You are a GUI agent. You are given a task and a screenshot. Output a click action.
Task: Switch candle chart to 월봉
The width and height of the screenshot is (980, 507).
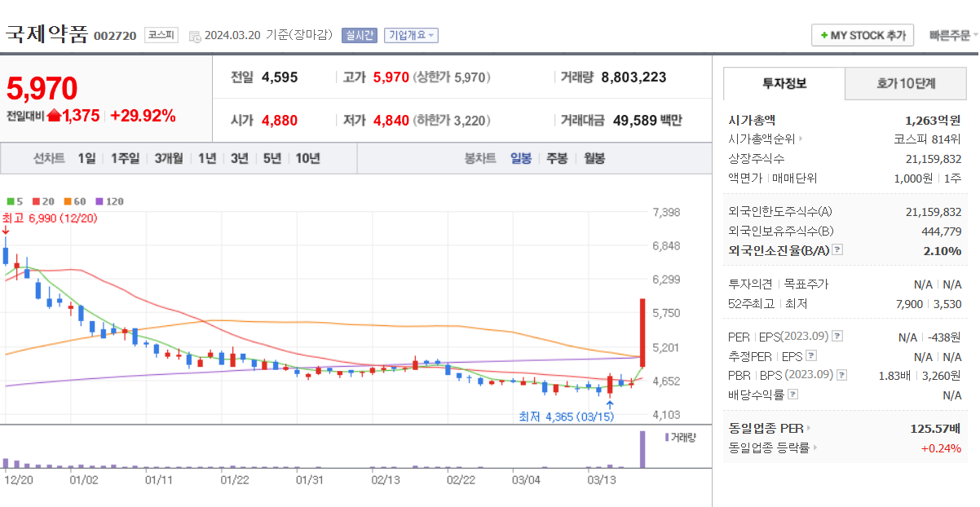(x=594, y=158)
